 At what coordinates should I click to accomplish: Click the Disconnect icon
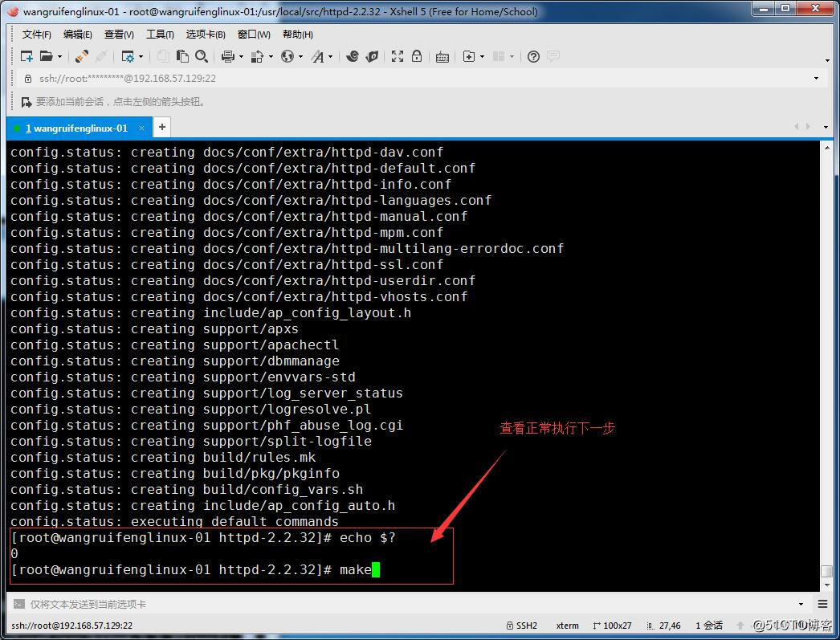pos(82,56)
